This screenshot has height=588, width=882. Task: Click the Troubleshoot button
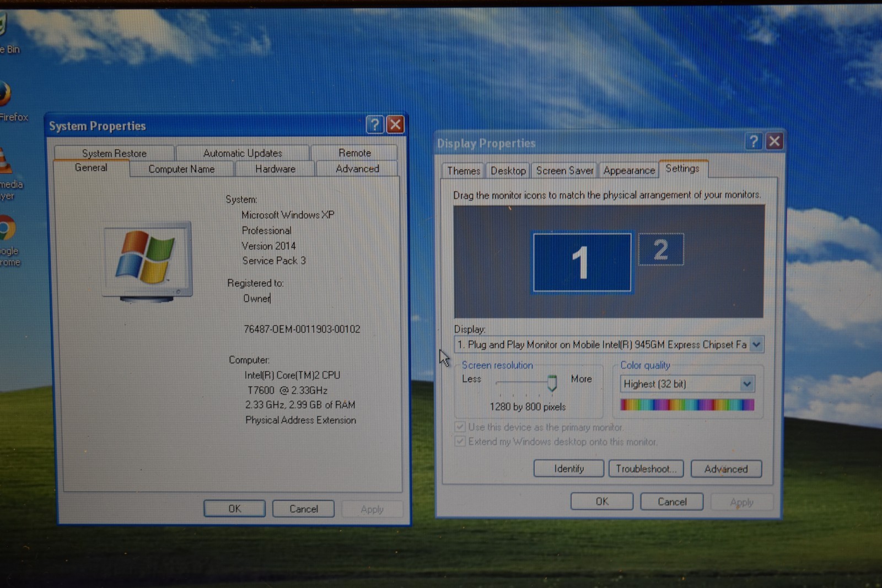click(x=646, y=469)
